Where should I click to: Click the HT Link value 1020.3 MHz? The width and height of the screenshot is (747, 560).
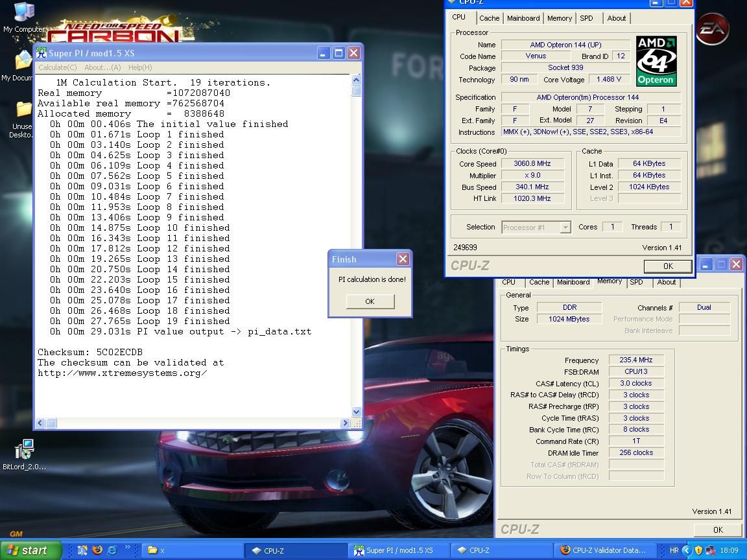pos(532,198)
